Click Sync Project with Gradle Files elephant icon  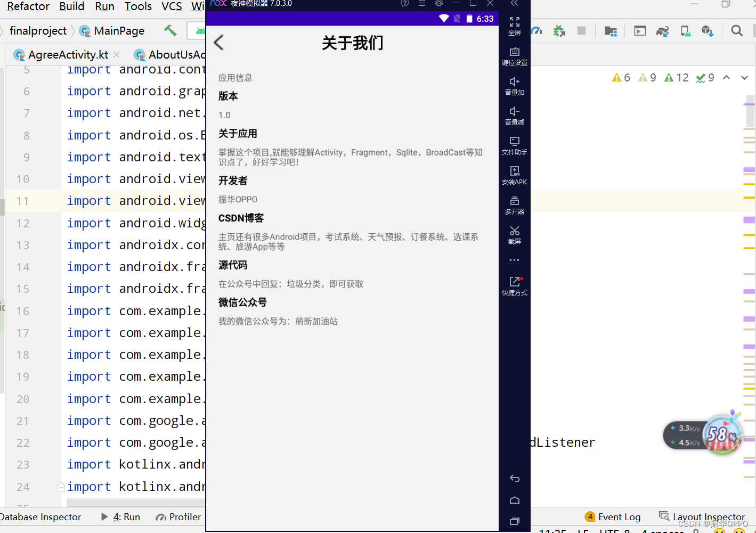coord(663,31)
